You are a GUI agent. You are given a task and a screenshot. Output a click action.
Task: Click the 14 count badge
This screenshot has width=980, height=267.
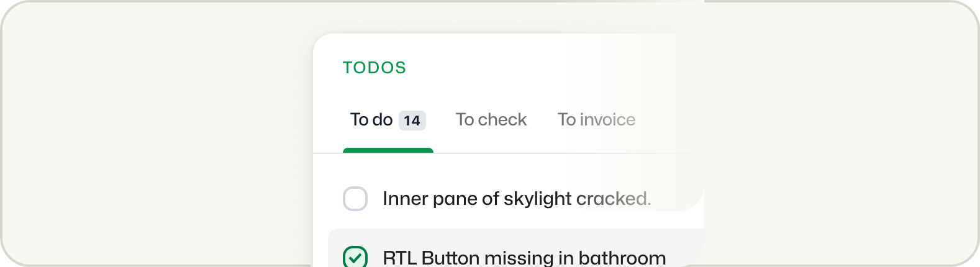click(x=412, y=120)
